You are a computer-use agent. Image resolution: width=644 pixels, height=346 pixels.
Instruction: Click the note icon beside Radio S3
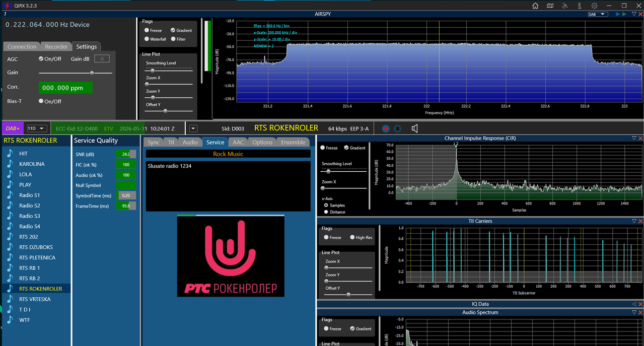pyautogui.click(x=10, y=216)
